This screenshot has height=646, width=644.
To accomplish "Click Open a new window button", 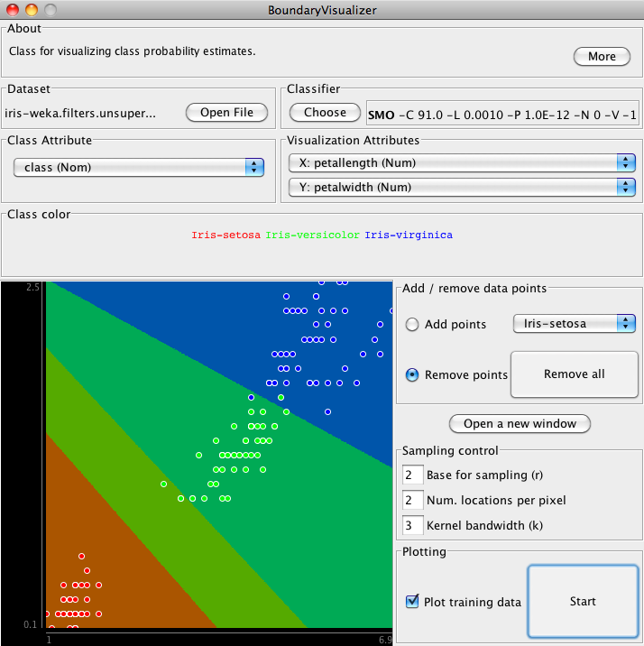I will coord(519,423).
